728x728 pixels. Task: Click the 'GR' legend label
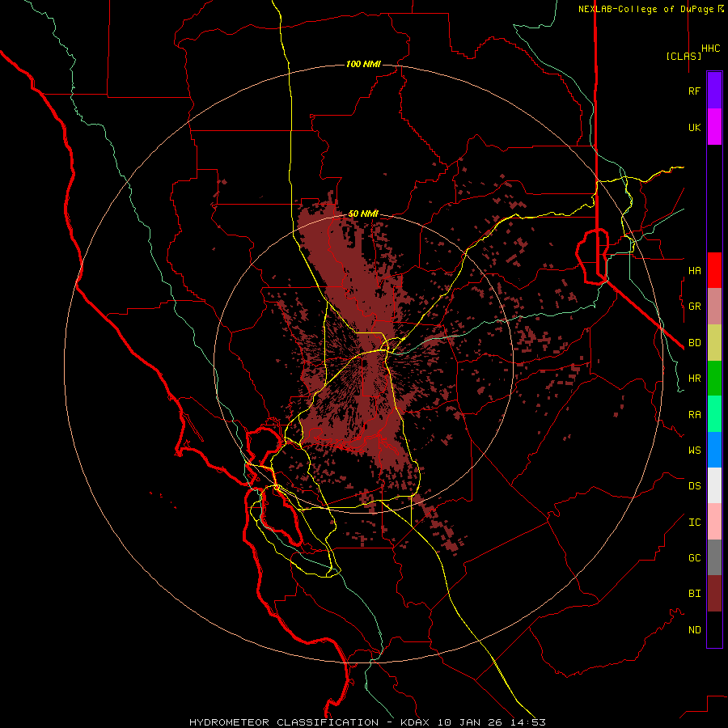point(694,307)
